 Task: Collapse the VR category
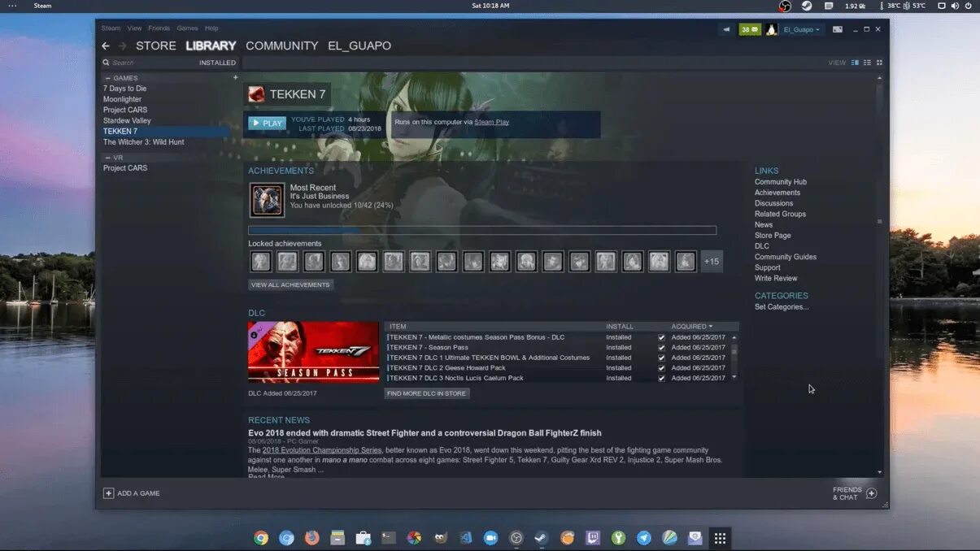(x=108, y=158)
